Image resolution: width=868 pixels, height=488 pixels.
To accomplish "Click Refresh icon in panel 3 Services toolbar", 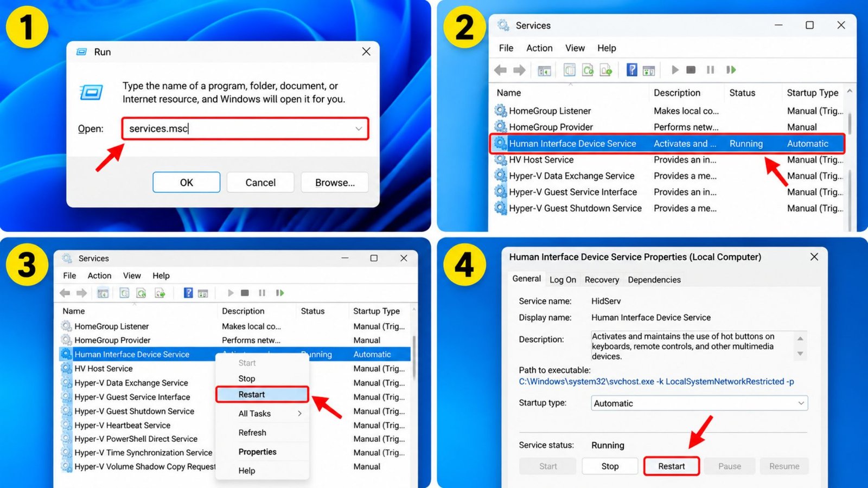I will pos(141,293).
